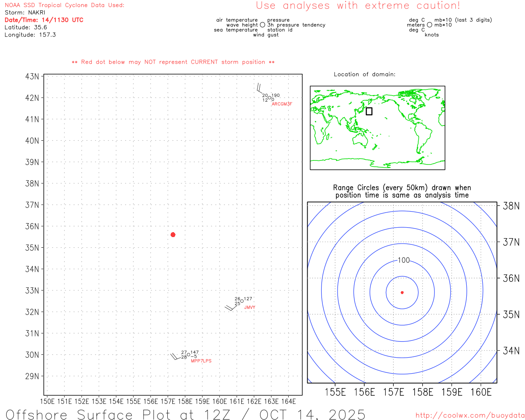525x420 pixels.
Task: Click the Range Circles caption text
Action: point(402,192)
